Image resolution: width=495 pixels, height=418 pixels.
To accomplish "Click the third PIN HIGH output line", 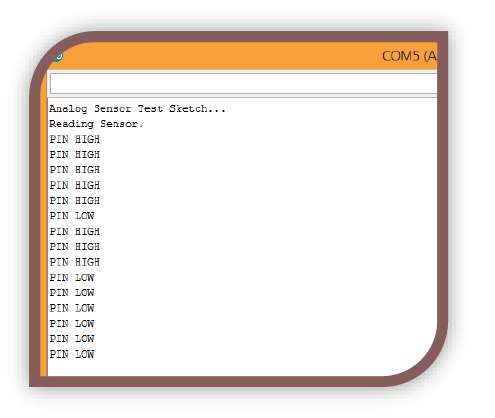I will click(75, 170).
